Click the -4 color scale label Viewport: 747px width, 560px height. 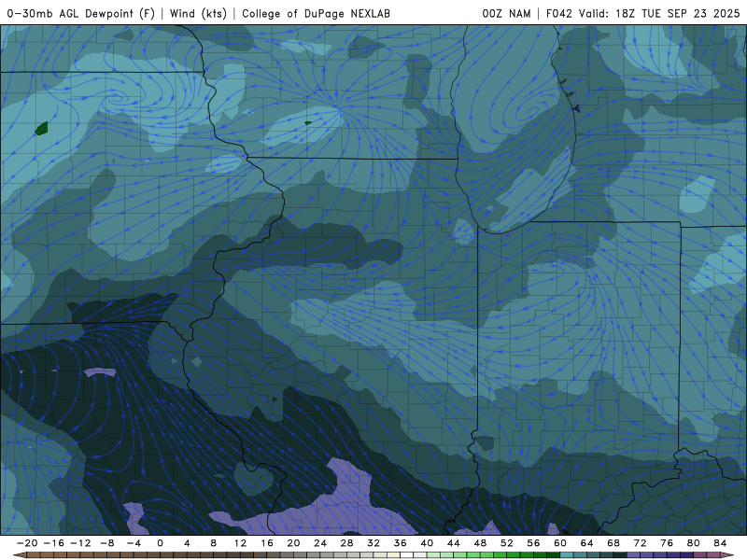click(134, 543)
